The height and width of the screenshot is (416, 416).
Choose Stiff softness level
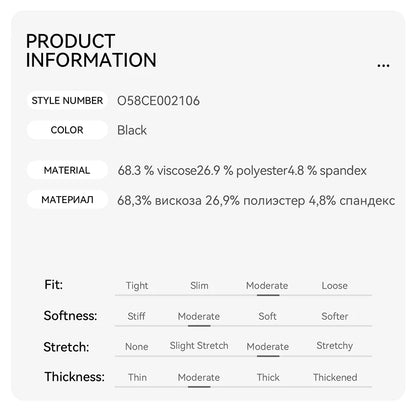click(x=136, y=316)
